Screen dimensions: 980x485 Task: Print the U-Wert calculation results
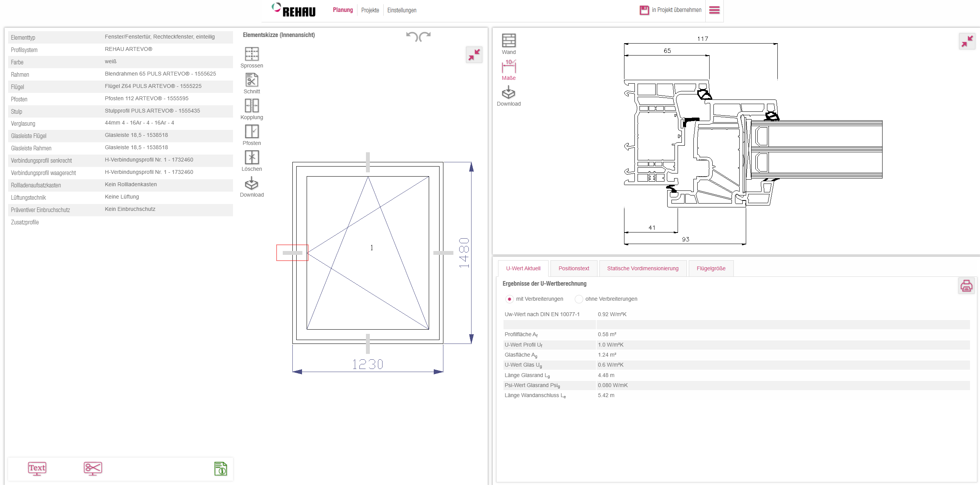coord(966,286)
